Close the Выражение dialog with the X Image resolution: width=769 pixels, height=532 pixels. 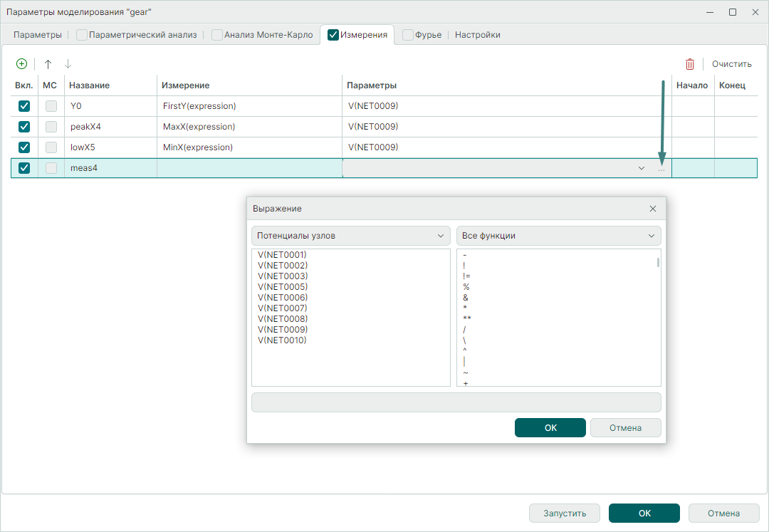pos(652,209)
